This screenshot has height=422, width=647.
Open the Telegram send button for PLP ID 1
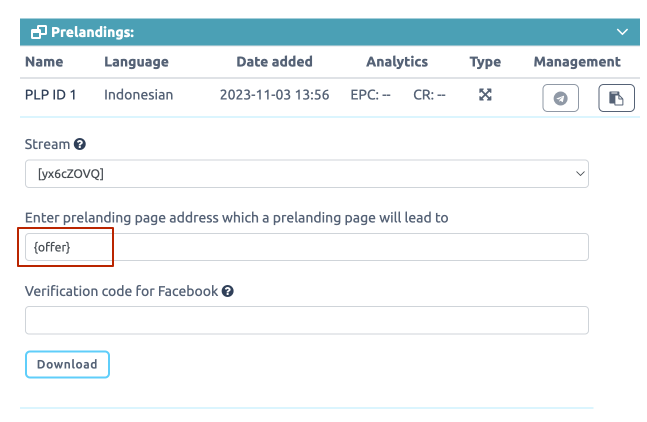coord(560,98)
